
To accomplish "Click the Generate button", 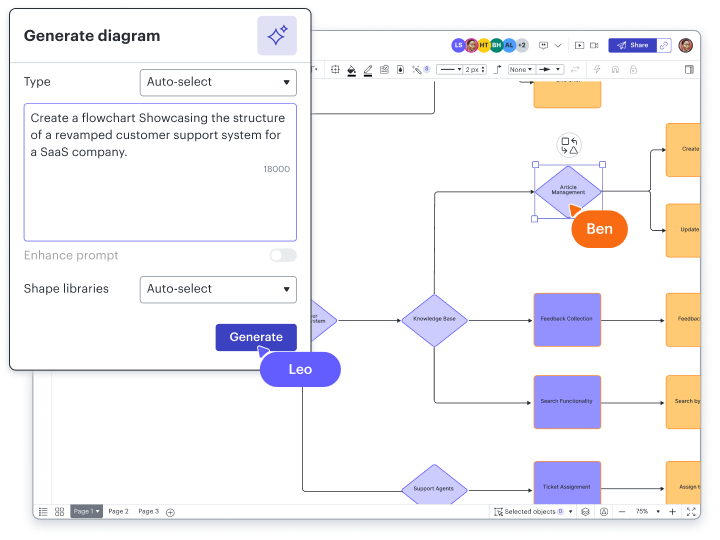I will (x=256, y=337).
